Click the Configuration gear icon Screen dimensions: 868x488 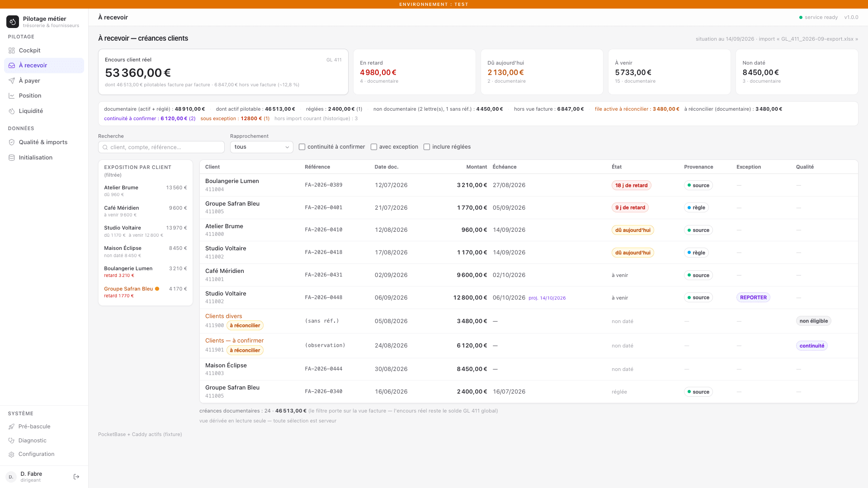12,455
